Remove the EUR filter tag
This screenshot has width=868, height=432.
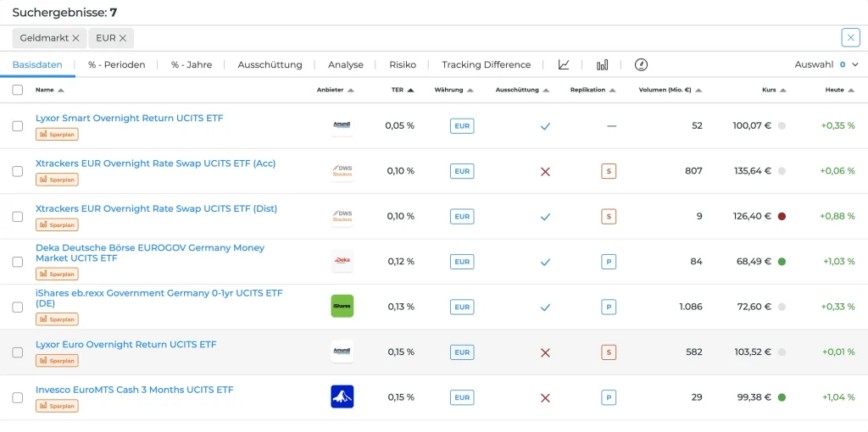(x=123, y=38)
